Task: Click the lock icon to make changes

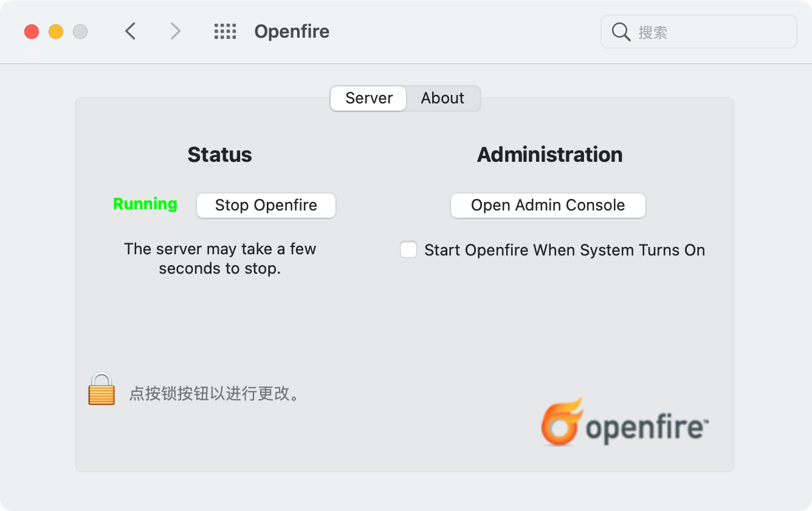Action: pos(101,389)
